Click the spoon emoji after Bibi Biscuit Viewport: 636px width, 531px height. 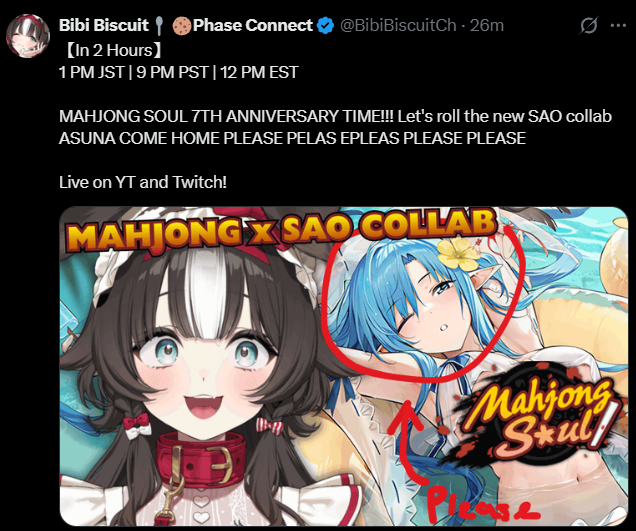159,26
